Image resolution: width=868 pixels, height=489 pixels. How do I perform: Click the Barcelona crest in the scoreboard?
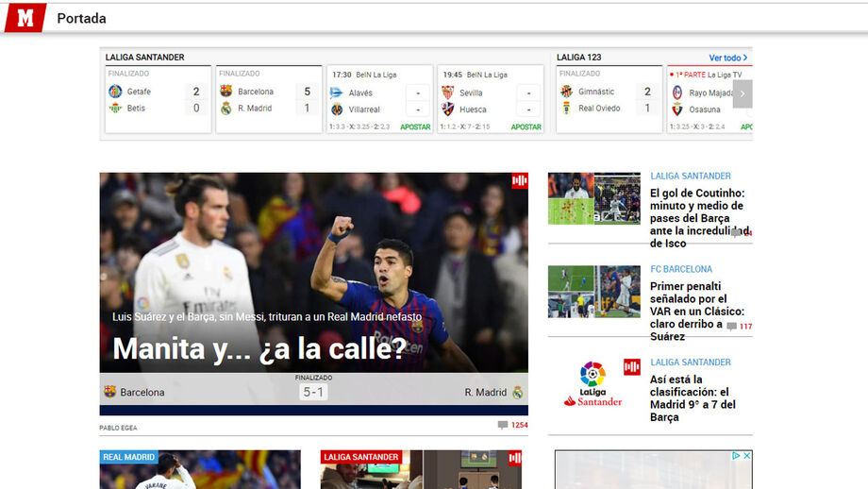click(x=225, y=92)
